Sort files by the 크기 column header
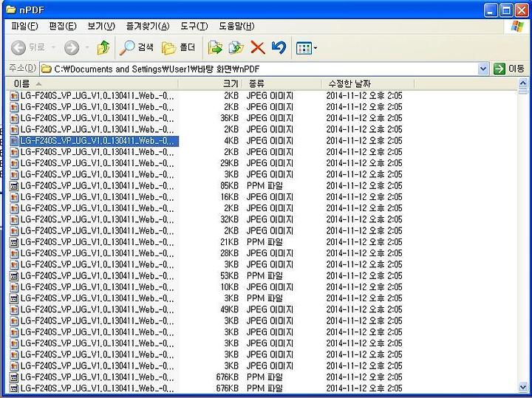The image size is (532, 398). pos(211,83)
